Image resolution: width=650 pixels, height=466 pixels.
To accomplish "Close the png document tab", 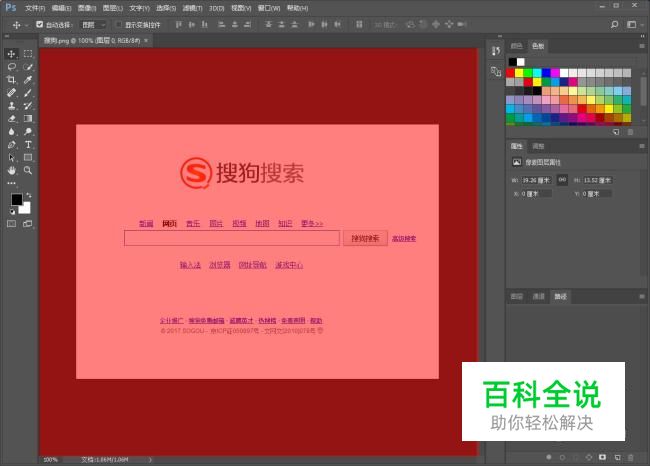I will pos(146,40).
